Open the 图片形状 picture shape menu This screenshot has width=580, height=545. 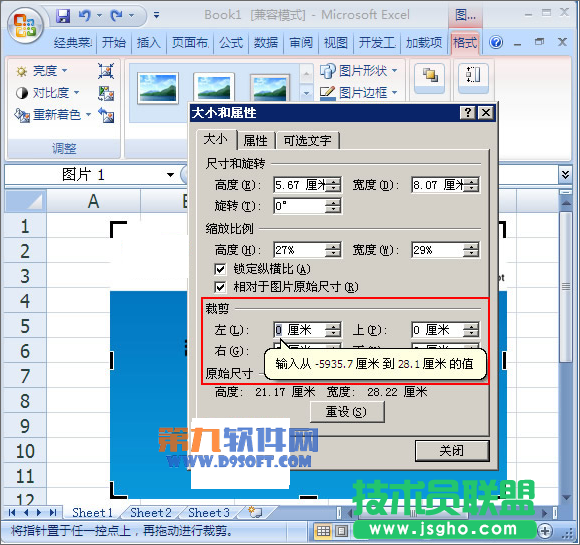pyautogui.click(x=359, y=70)
